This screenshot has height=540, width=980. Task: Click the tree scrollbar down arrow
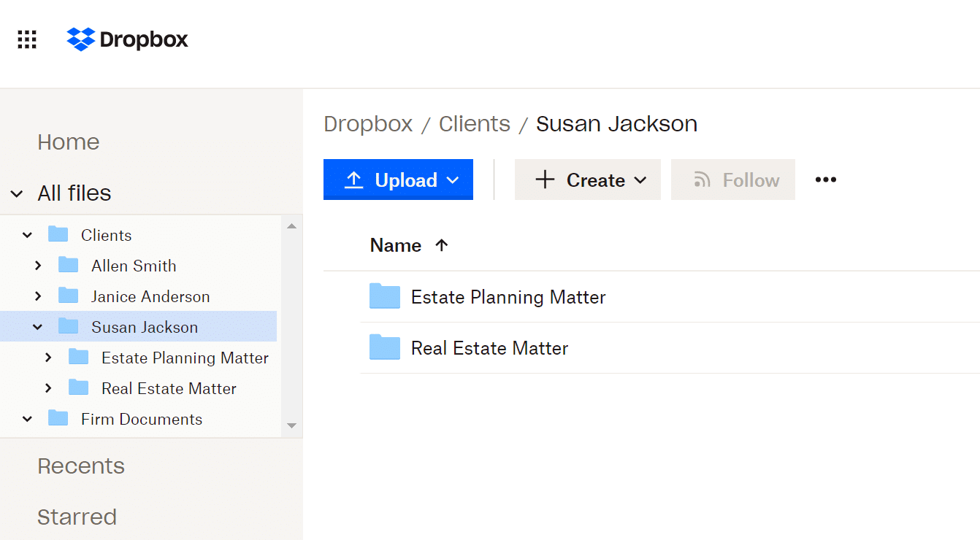click(x=291, y=425)
